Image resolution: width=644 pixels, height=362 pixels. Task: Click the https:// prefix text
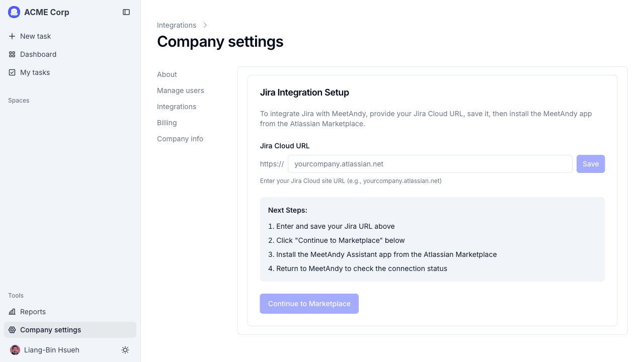272,164
